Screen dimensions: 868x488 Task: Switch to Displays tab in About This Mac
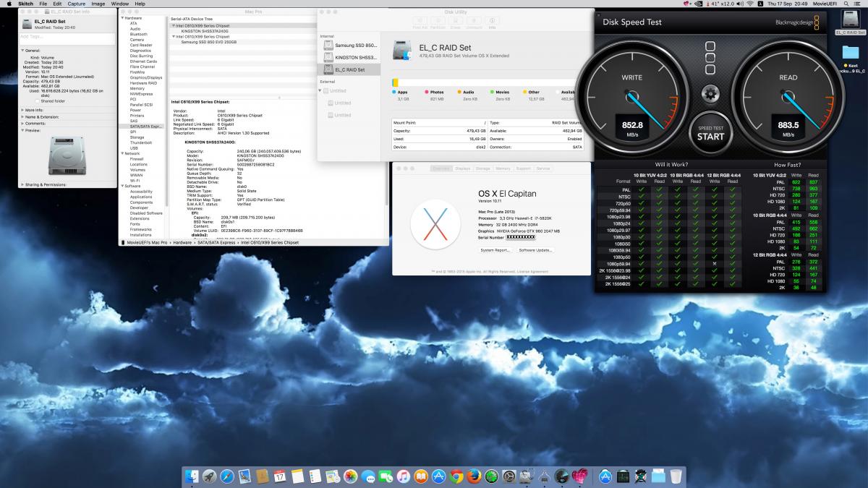point(463,168)
